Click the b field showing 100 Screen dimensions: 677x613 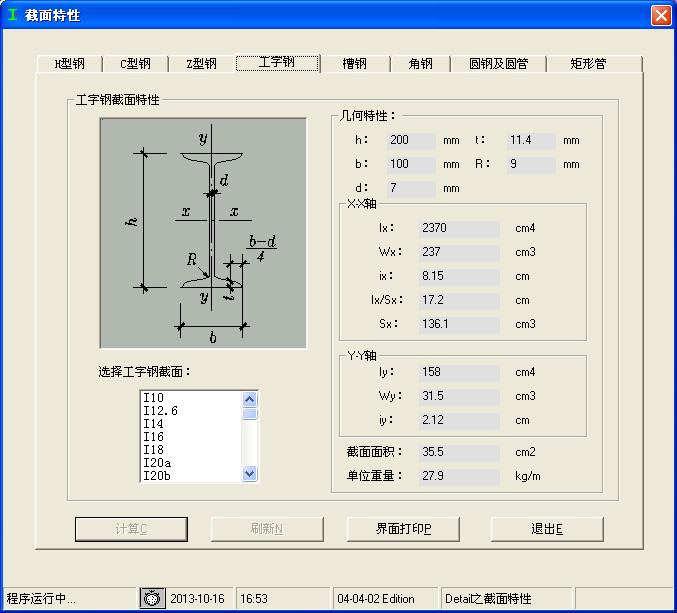(411, 164)
